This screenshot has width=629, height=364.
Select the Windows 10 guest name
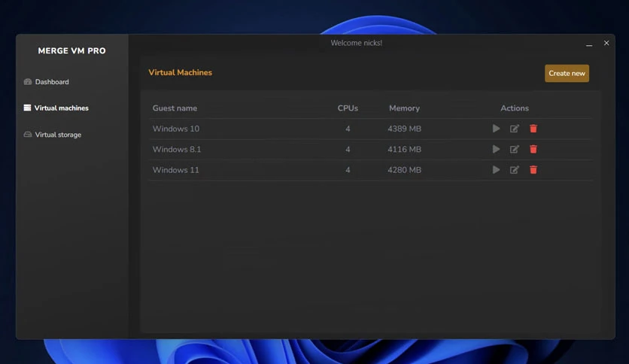pos(176,129)
